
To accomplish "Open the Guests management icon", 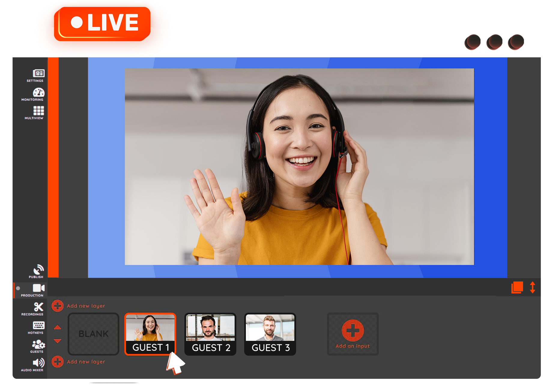I will click(38, 344).
